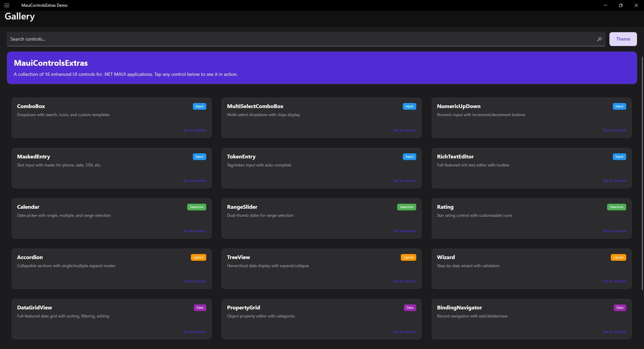Screen dimensions: 644x349
Task: Select the TreeView card title
Action: [238, 257]
